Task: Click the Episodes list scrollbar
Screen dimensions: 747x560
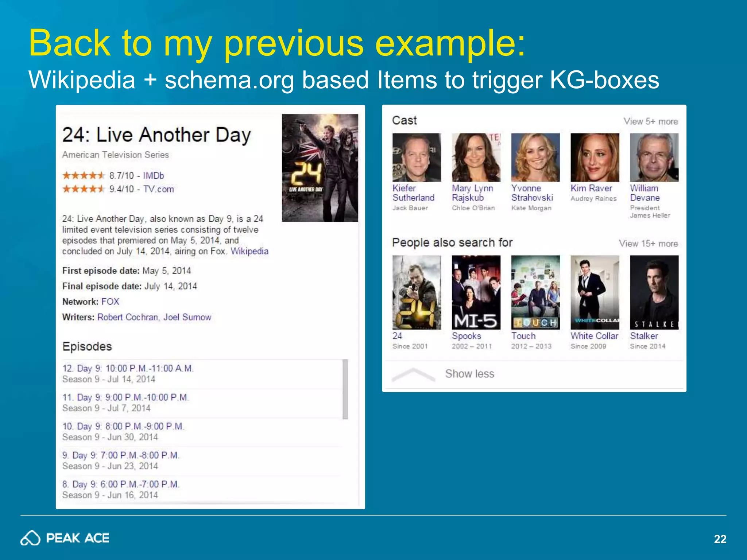Action: pos(345,389)
